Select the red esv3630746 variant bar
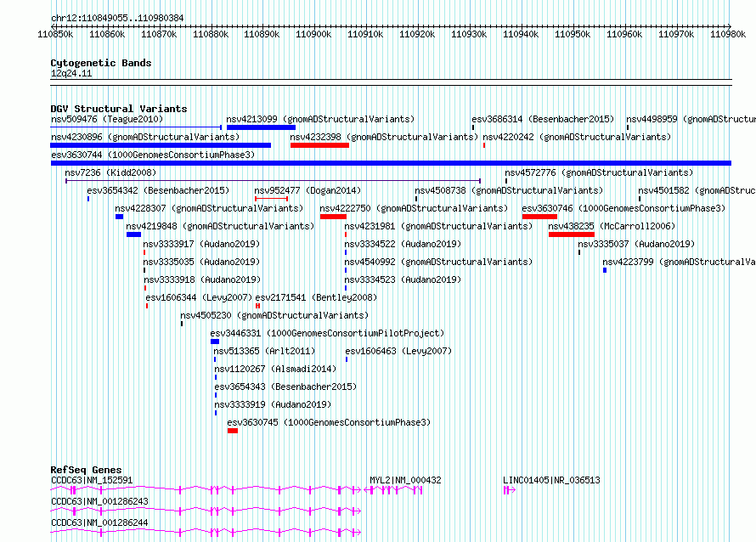 (539, 217)
